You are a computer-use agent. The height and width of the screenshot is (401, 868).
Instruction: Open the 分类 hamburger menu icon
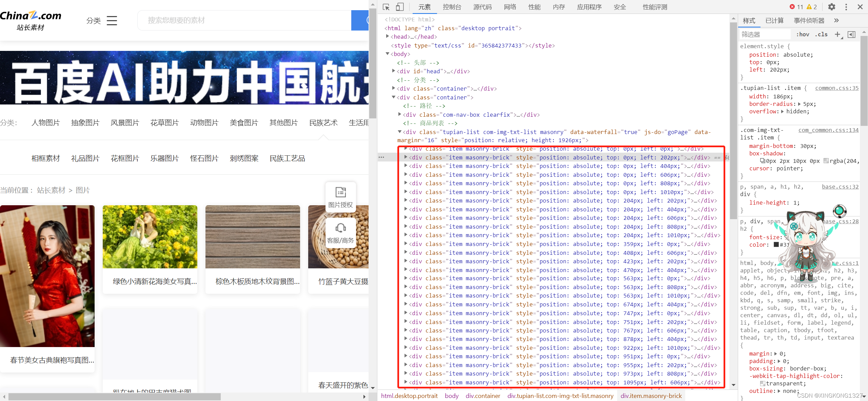pos(112,21)
